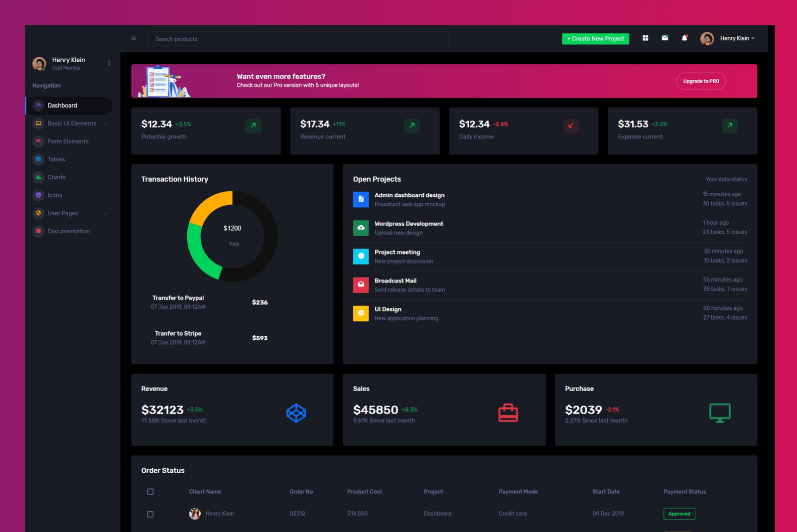797x532 pixels.
Task: Open the Documentation page from the sidebar
Action: pyautogui.click(x=68, y=231)
